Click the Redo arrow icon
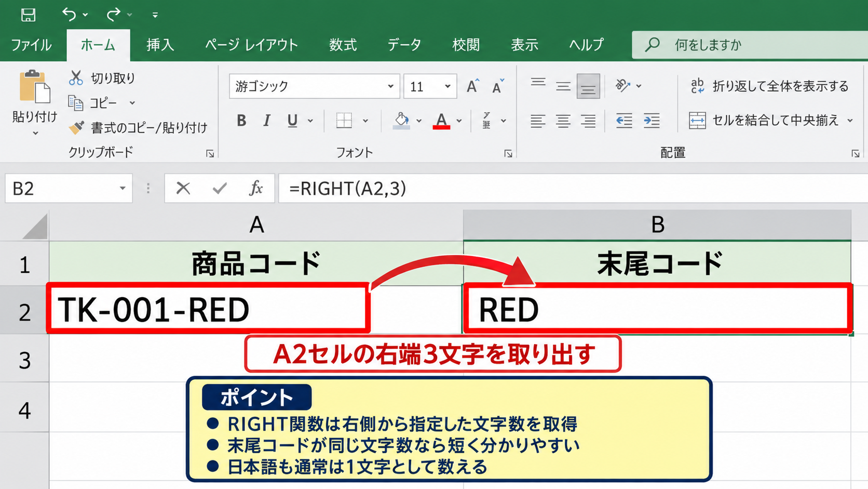The image size is (868, 489). click(x=113, y=14)
